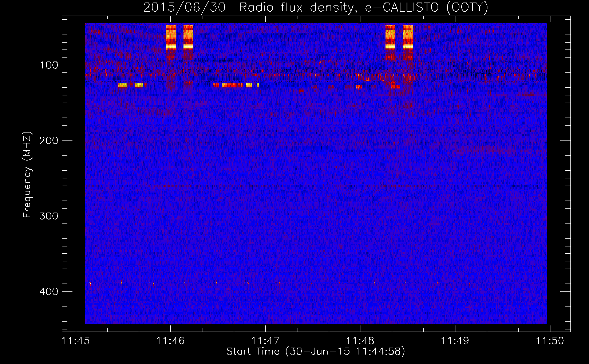Image resolution: width=589 pixels, height=364 pixels.
Task: Select the 300 frequency tick label
Action: pos(49,216)
